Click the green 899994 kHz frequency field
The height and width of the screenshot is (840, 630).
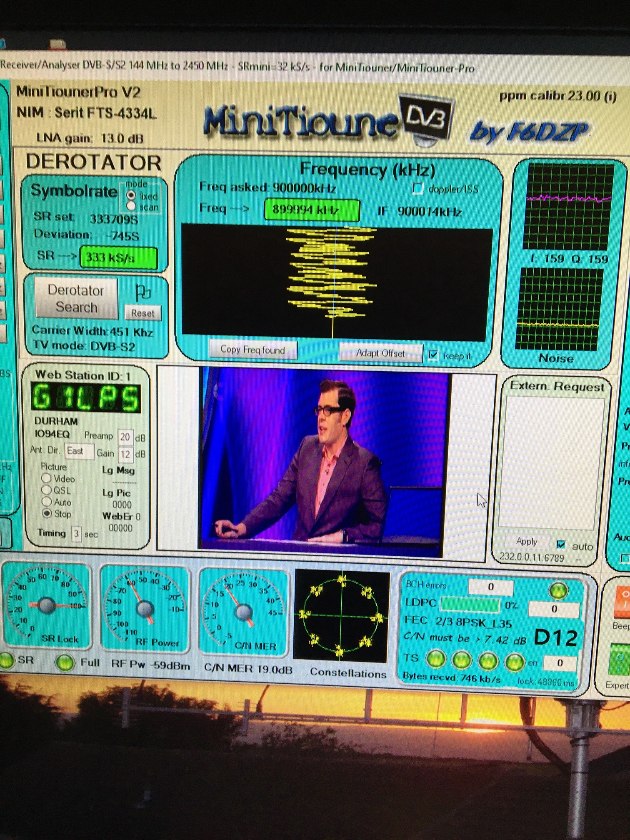[x=312, y=210]
